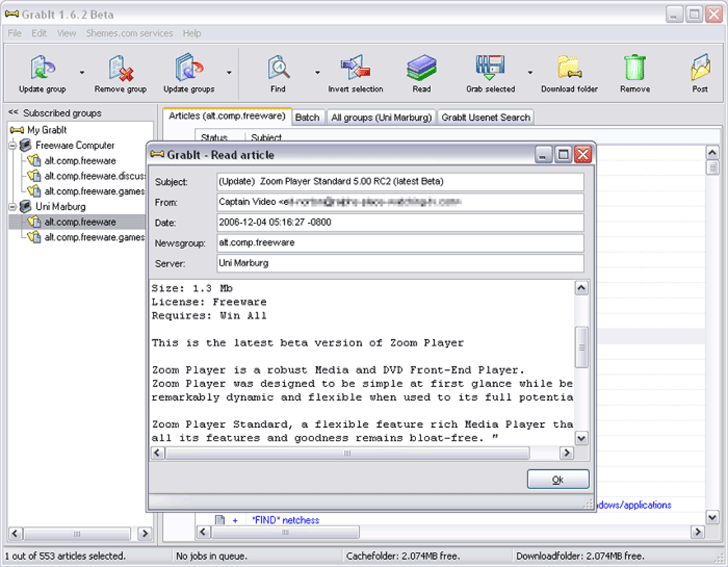728x567 pixels.
Task: Click the From field in dialog
Action: [x=400, y=202]
